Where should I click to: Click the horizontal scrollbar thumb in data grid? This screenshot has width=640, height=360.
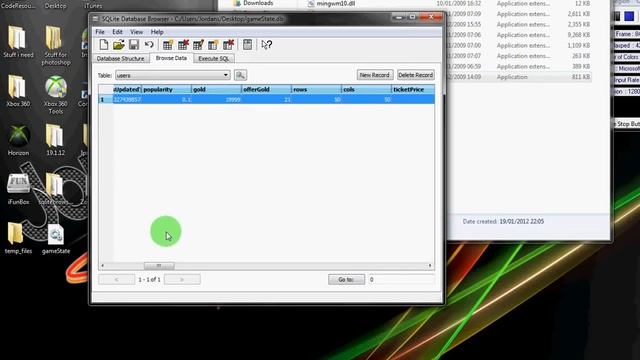click(x=159, y=266)
